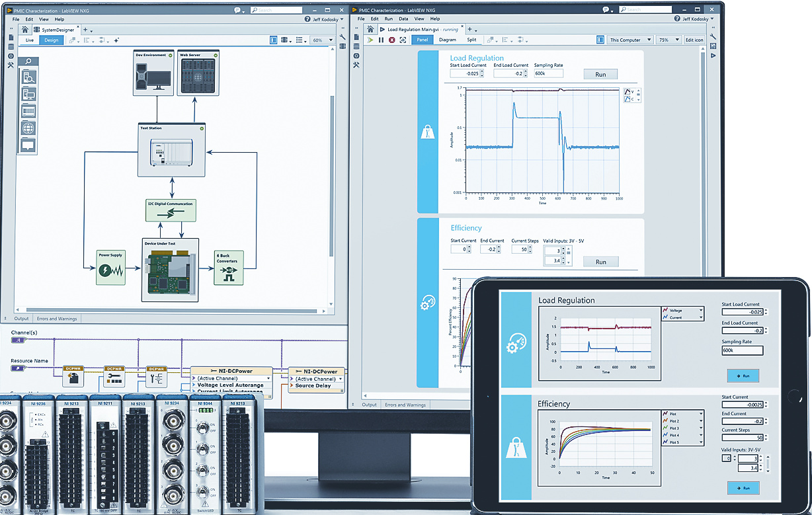812x515 pixels.
Task: Click Run button in tablet Load Regulation
Action: coord(743,376)
